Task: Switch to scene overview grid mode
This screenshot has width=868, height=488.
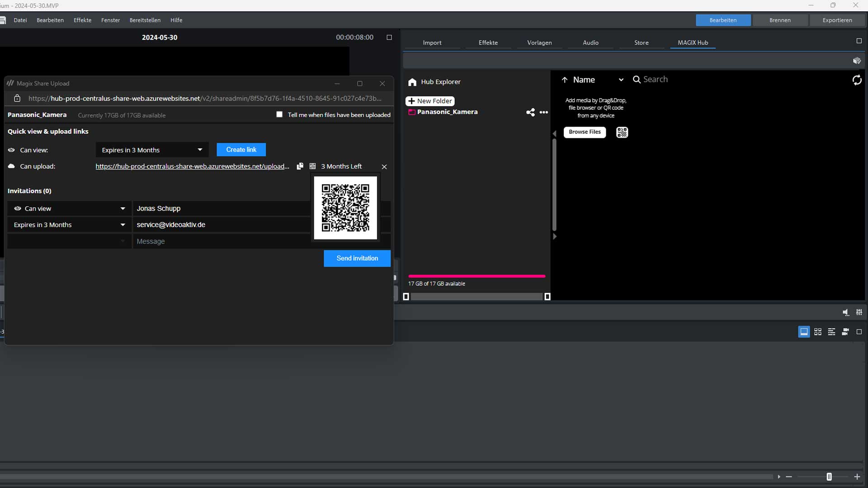Action: [x=818, y=332]
